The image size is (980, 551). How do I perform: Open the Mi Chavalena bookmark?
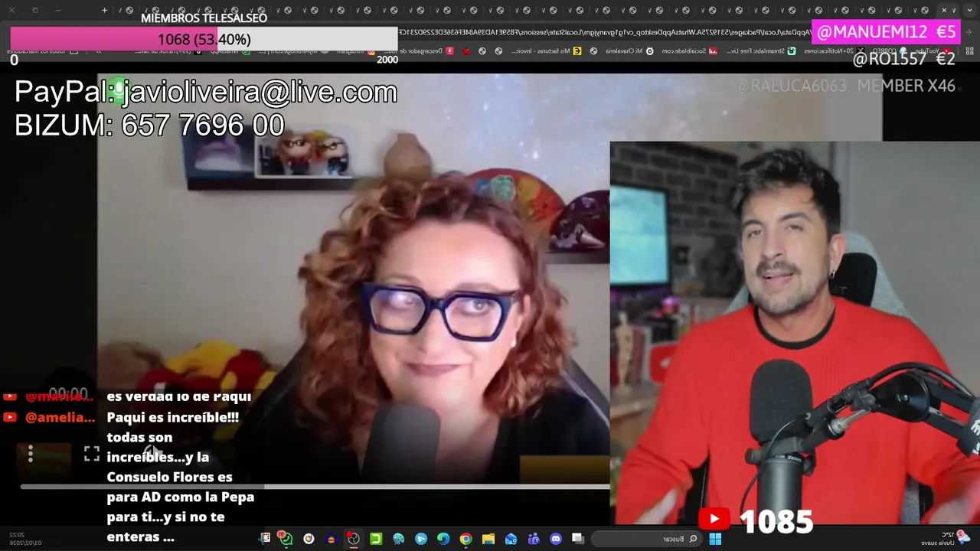tap(629, 51)
